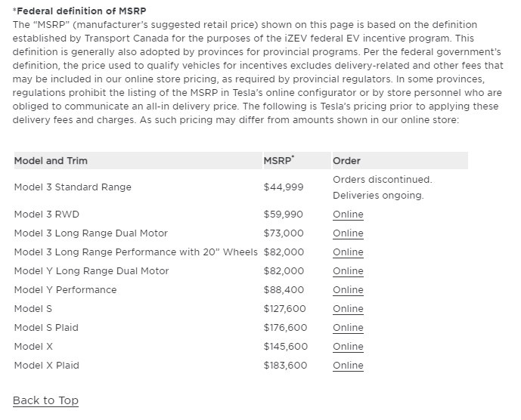
Task: Follow the Online link for Model Y Performance
Action: [348, 290]
